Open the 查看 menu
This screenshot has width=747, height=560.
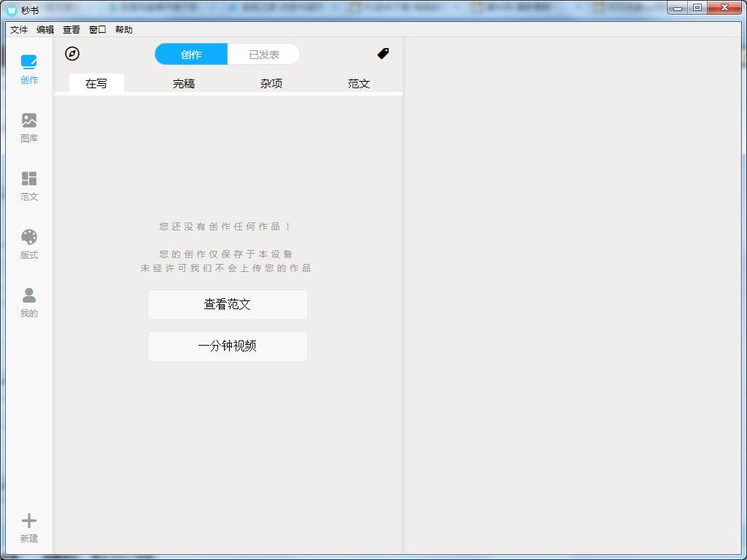pos(71,30)
